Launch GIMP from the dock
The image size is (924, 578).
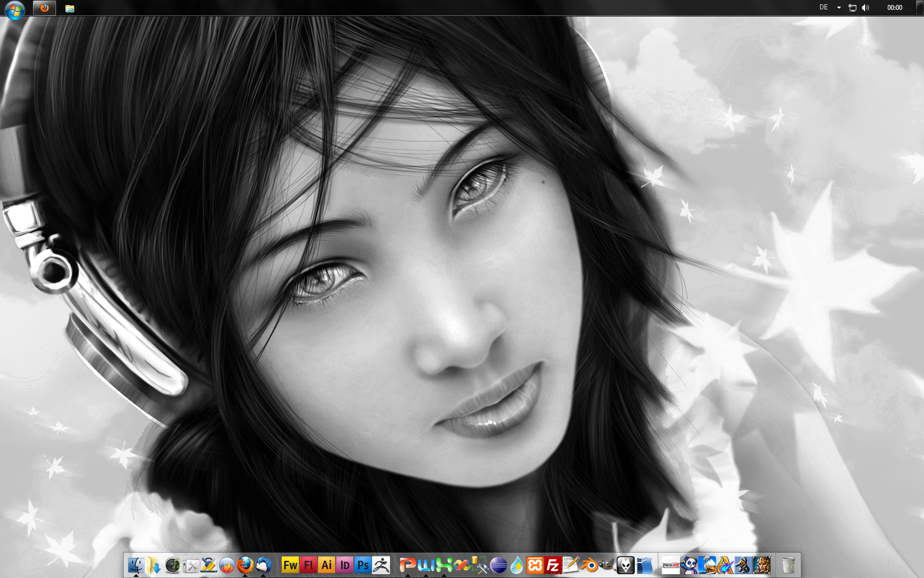(x=607, y=565)
